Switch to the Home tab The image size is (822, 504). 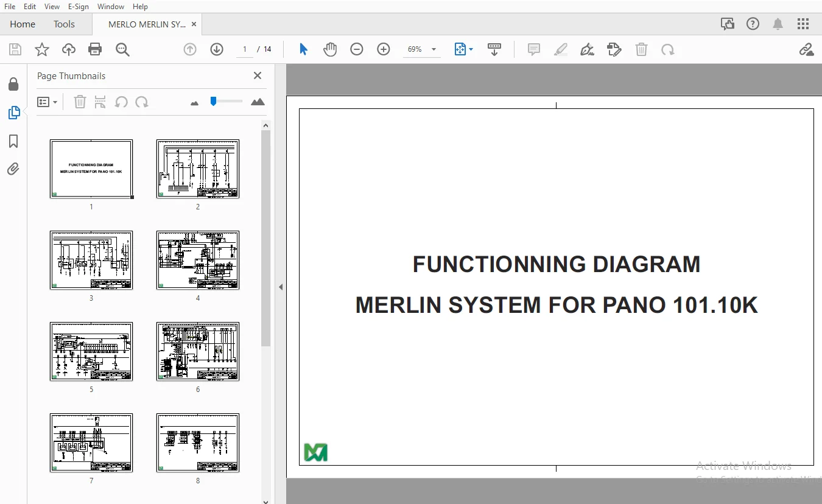[x=23, y=24]
